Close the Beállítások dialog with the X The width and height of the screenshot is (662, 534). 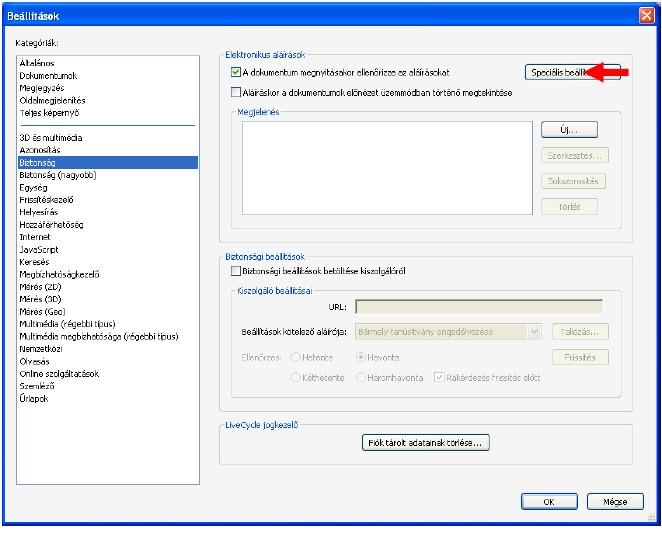(647, 16)
